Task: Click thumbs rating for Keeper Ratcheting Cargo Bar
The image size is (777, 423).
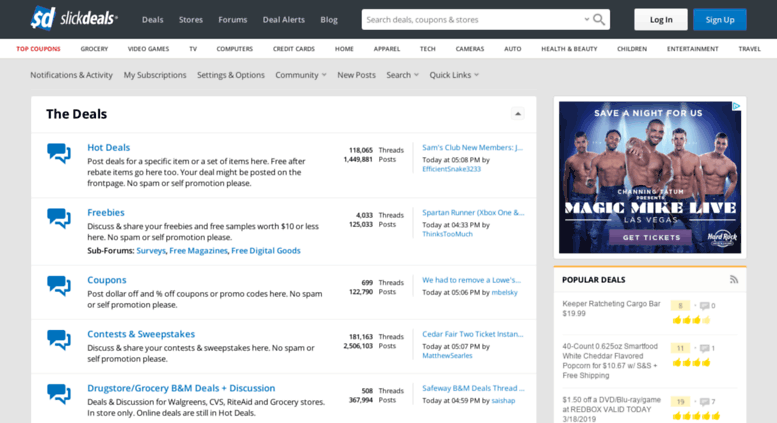Action: 691,320
